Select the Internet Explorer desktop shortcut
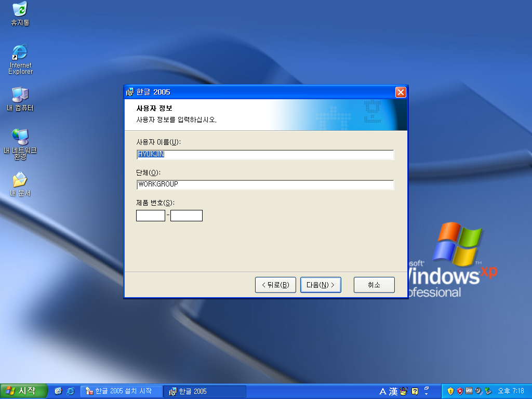The width and height of the screenshot is (532, 399). [20, 59]
